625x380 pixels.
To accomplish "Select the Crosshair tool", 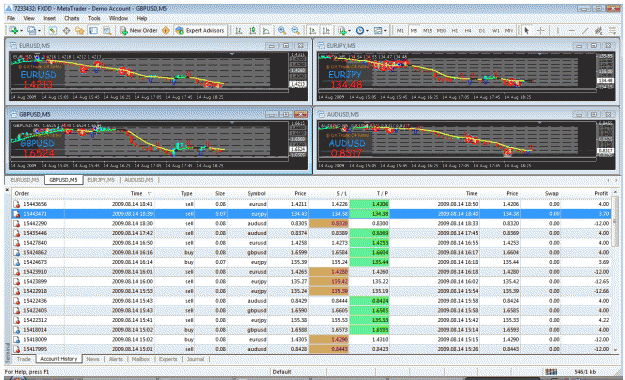I will pos(540,31).
